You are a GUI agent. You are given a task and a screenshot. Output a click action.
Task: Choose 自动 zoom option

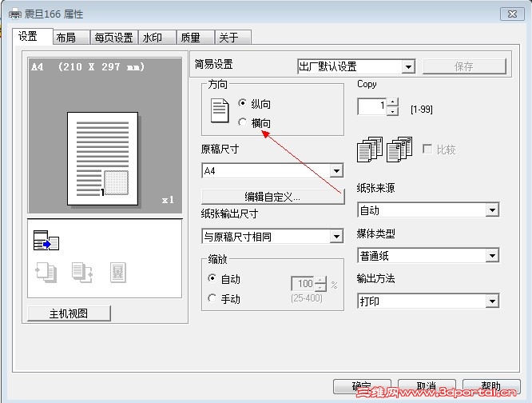coord(224,279)
